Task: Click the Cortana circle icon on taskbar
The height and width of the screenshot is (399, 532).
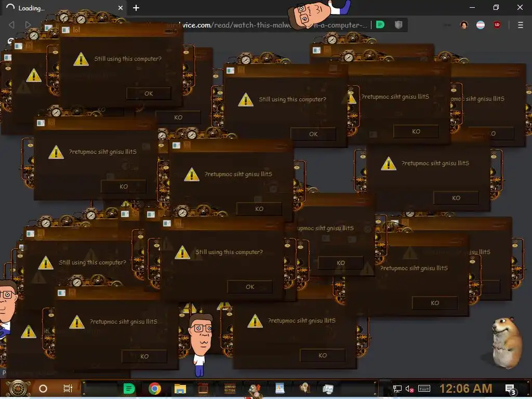Action: pos(43,389)
